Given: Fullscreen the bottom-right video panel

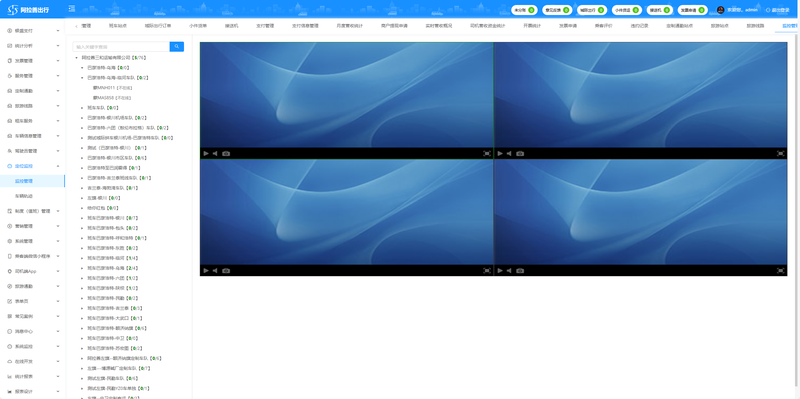Looking at the screenshot, I should [781, 270].
